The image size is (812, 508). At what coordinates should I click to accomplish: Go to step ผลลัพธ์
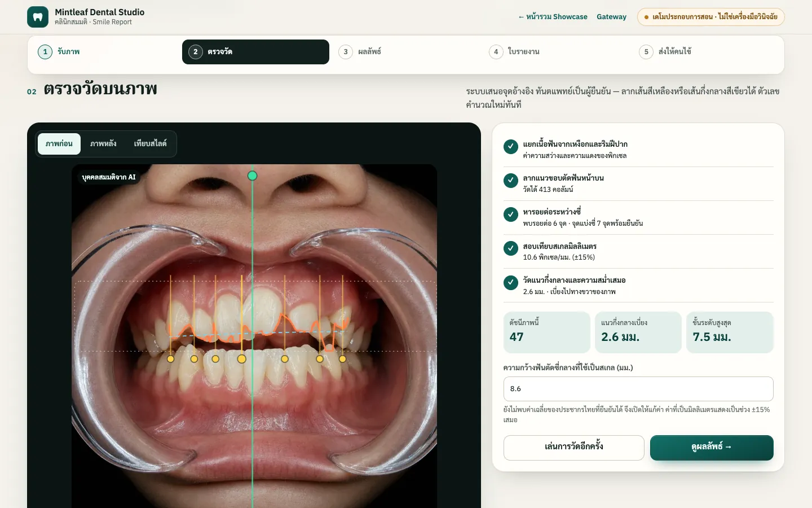[x=406, y=52]
